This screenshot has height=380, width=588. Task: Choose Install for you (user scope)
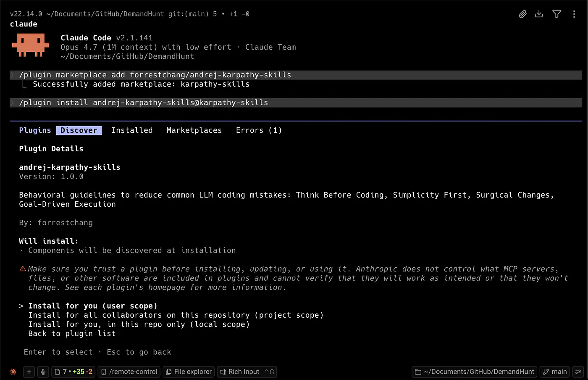point(93,306)
